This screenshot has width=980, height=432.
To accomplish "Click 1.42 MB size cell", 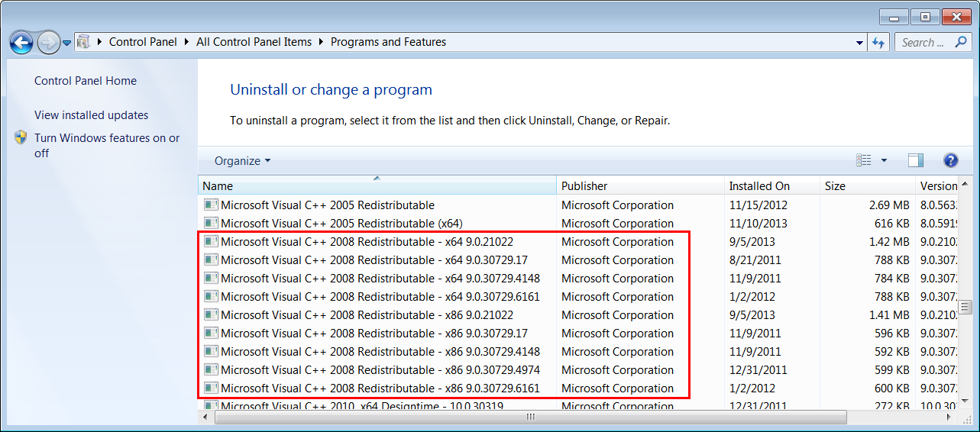I will point(889,242).
